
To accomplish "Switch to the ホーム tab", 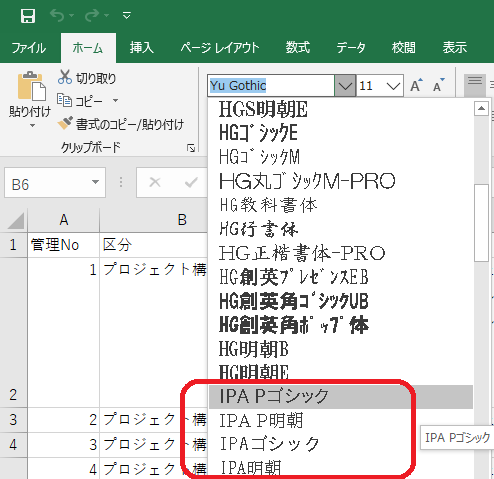I will 88,48.
